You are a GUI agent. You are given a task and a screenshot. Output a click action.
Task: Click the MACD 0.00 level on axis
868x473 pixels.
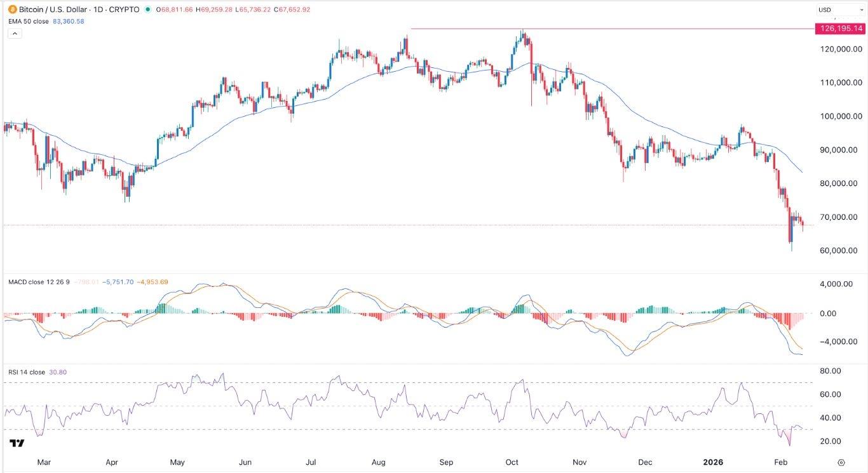[846, 313]
